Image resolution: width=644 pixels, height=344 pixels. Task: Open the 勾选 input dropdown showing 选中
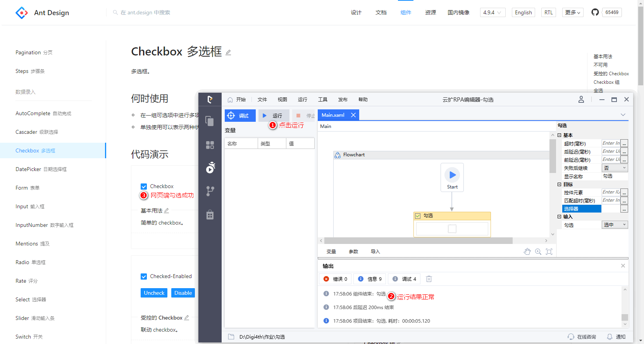click(x=615, y=225)
